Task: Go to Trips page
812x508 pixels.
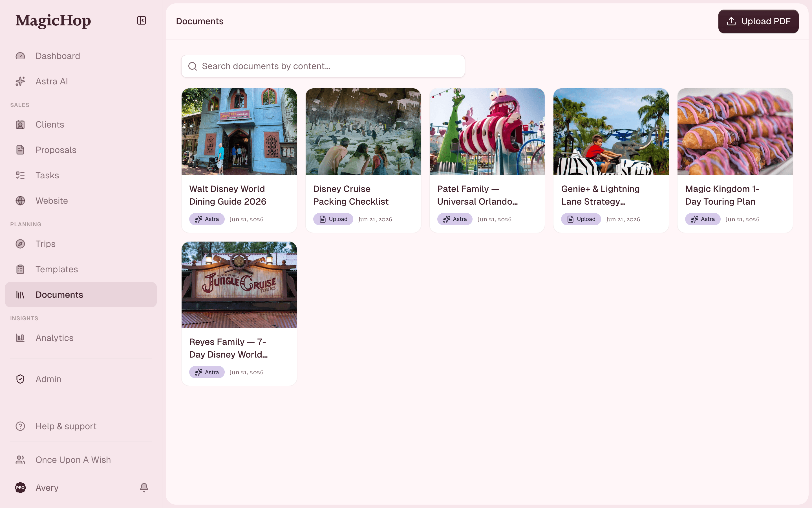Action: (x=81, y=244)
